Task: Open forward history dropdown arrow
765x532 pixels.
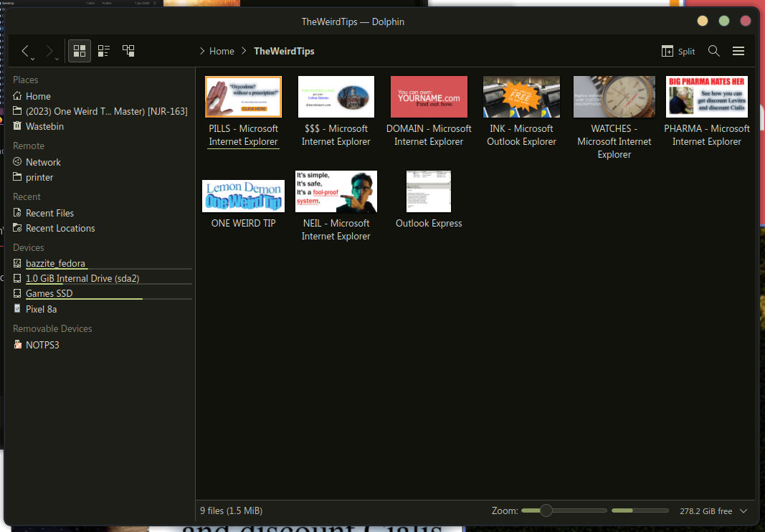Action: [57, 59]
